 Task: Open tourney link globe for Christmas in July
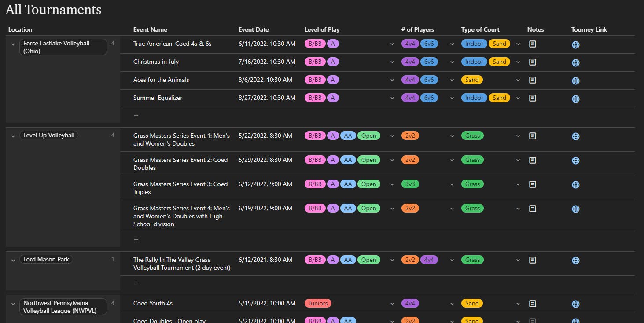(x=575, y=63)
